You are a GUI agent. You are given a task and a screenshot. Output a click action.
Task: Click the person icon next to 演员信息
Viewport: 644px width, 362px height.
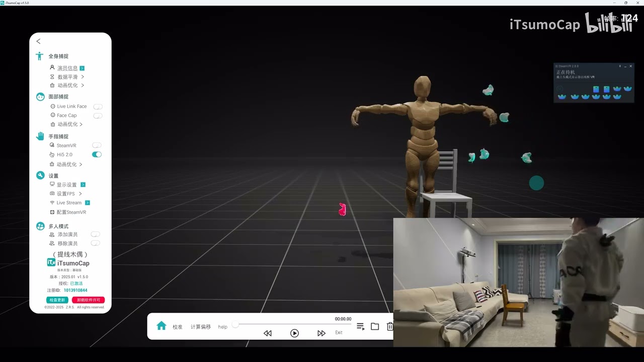pos(52,67)
